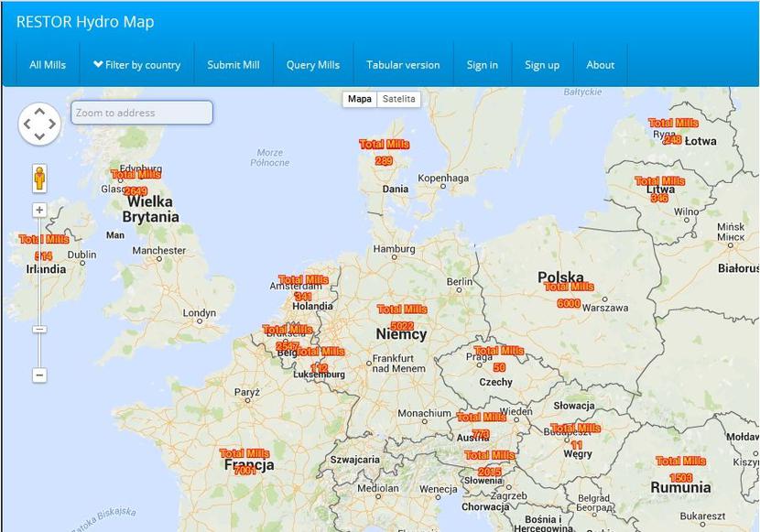
Task: Click the 2547 mills count in Belgium
Action: coord(287,346)
